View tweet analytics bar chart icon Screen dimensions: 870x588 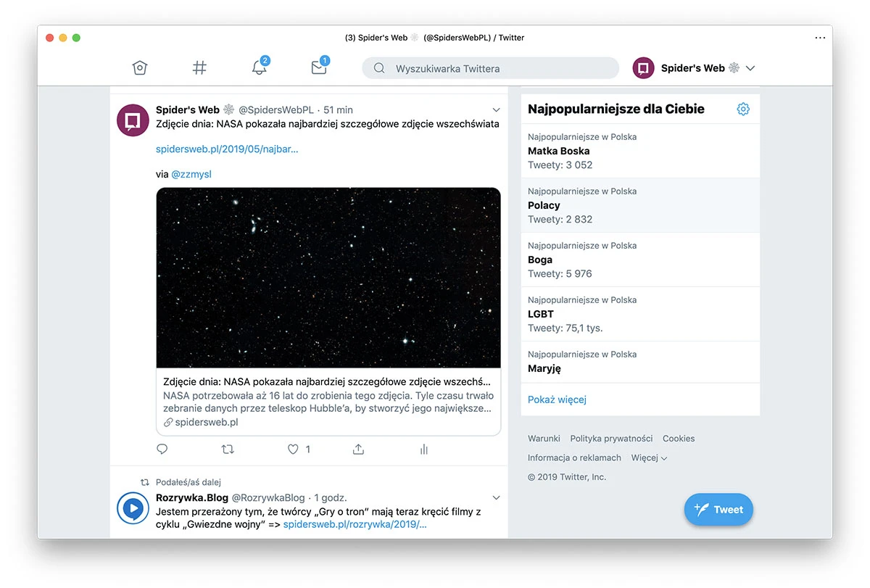point(424,450)
